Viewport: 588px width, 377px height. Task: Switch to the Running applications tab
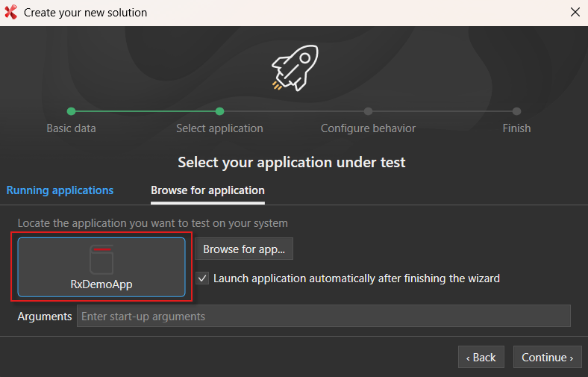coord(60,190)
